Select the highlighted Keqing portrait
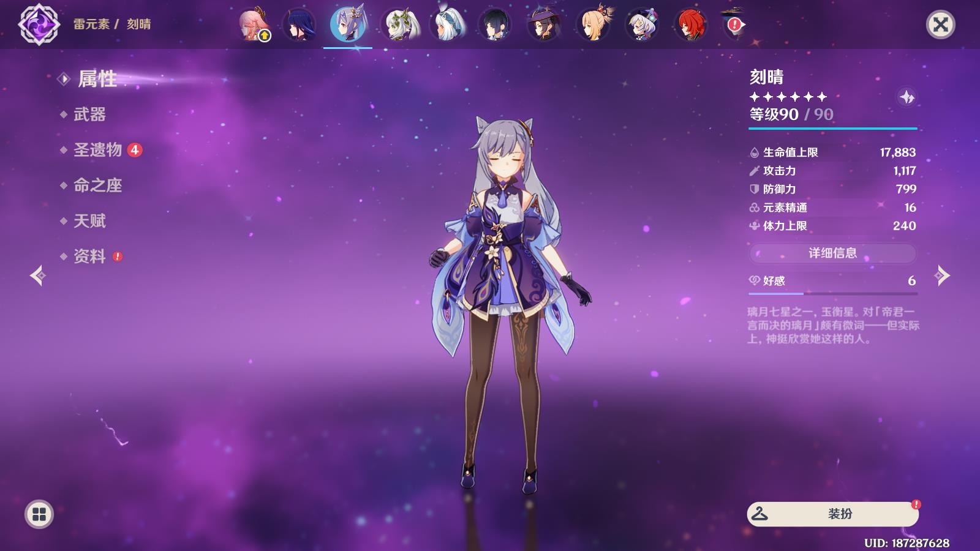Screen dimensions: 980x551 click(x=348, y=24)
